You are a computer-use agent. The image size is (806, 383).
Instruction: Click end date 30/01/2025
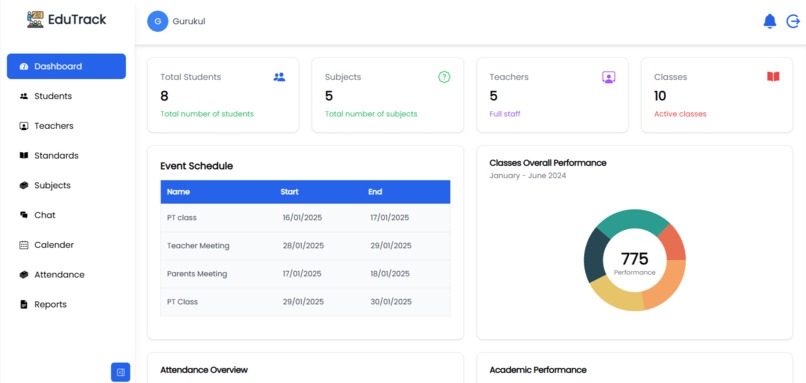click(391, 302)
